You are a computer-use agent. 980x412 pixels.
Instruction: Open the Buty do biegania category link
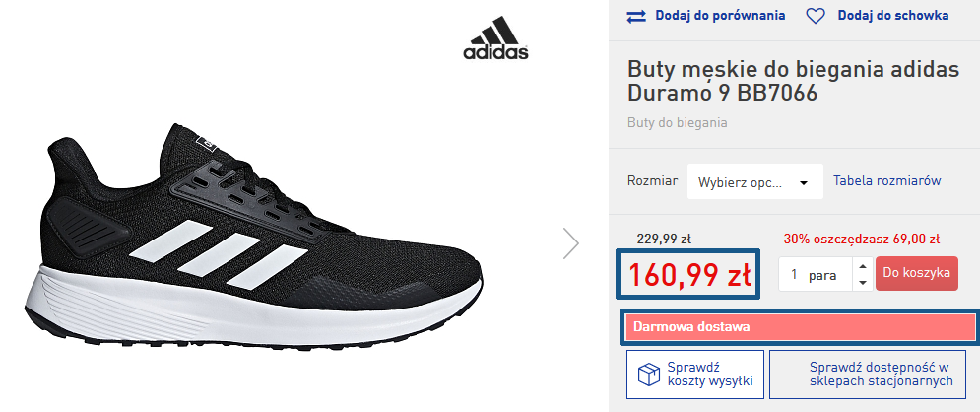pos(677,122)
